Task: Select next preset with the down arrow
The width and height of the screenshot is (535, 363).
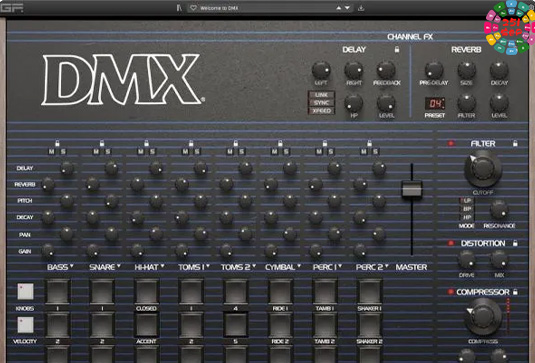Action: (x=347, y=8)
